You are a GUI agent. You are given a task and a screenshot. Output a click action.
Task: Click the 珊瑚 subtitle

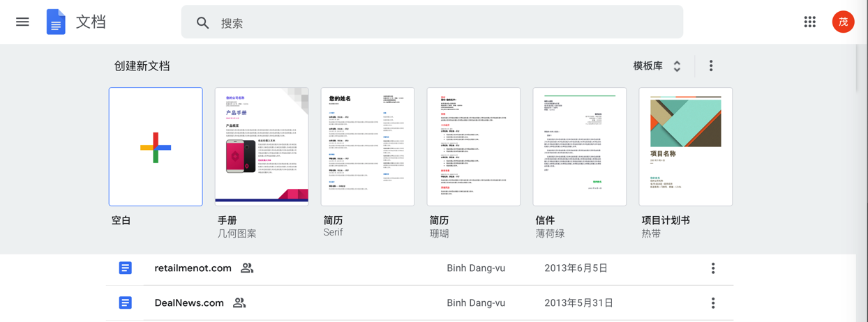pyautogui.click(x=440, y=234)
